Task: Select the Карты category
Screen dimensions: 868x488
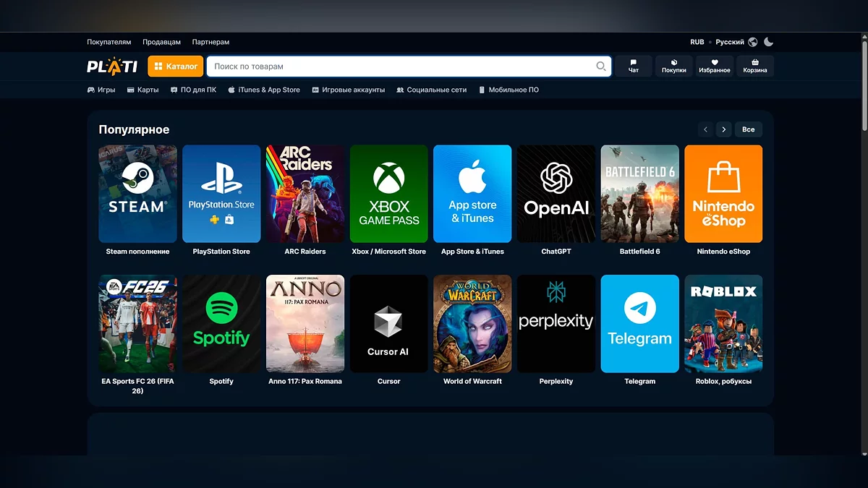Action: pos(142,90)
